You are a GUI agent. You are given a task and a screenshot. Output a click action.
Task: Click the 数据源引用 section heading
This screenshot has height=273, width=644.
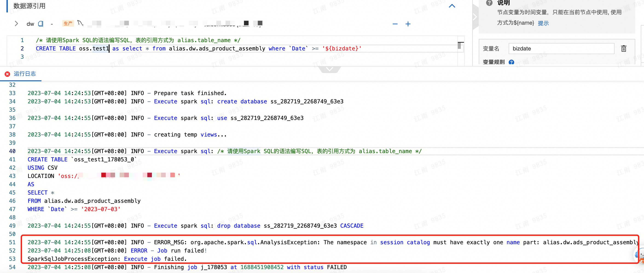click(x=29, y=6)
